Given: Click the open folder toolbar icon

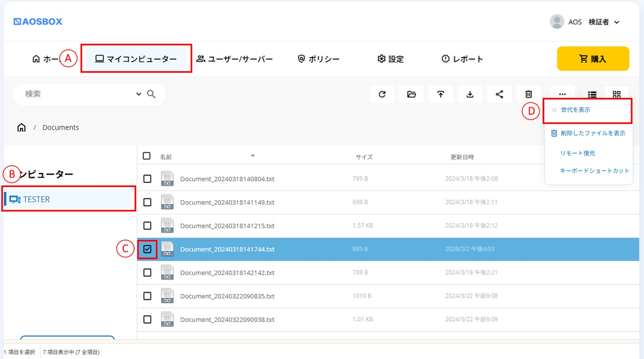Looking at the screenshot, I should point(411,94).
